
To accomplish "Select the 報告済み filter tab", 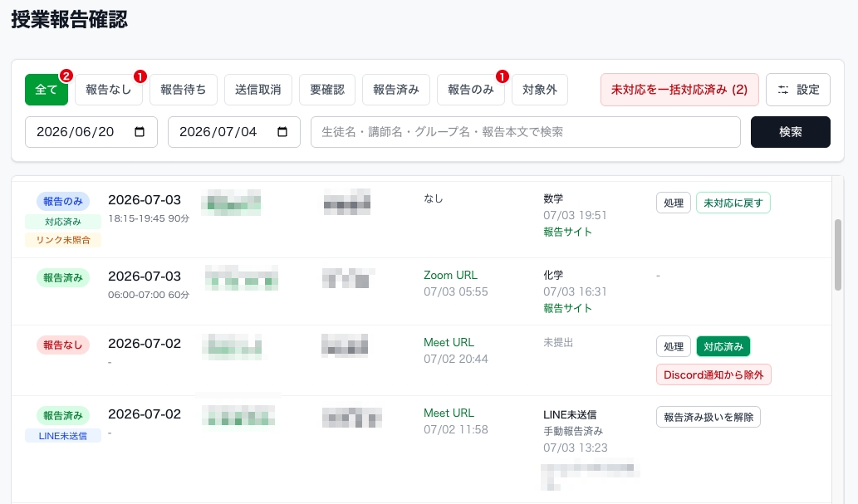I will (396, 90).
